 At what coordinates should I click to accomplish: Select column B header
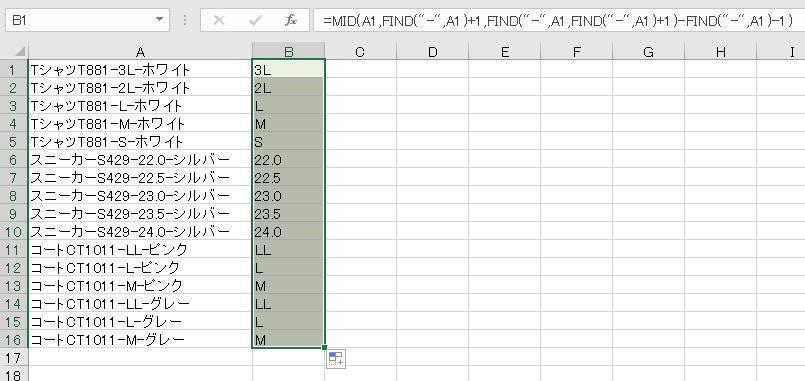pyautogui.click(x=289, y=51)
